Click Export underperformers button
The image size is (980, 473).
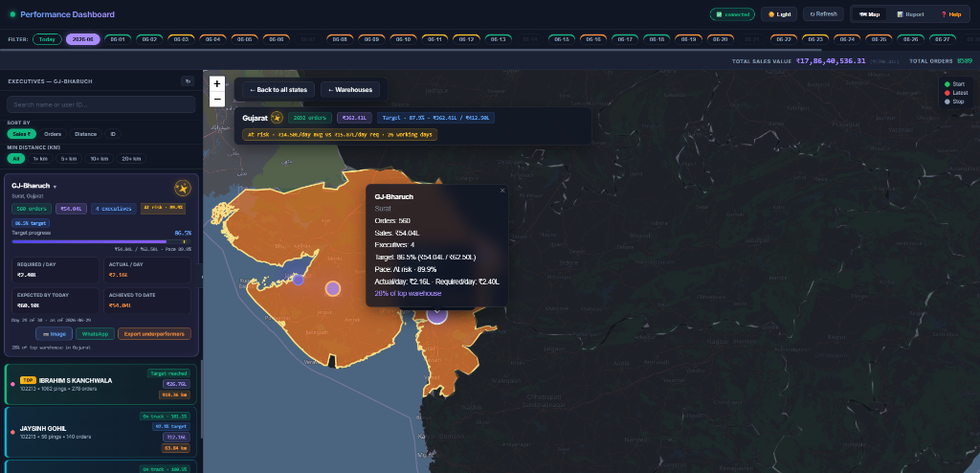click(154, 334)
